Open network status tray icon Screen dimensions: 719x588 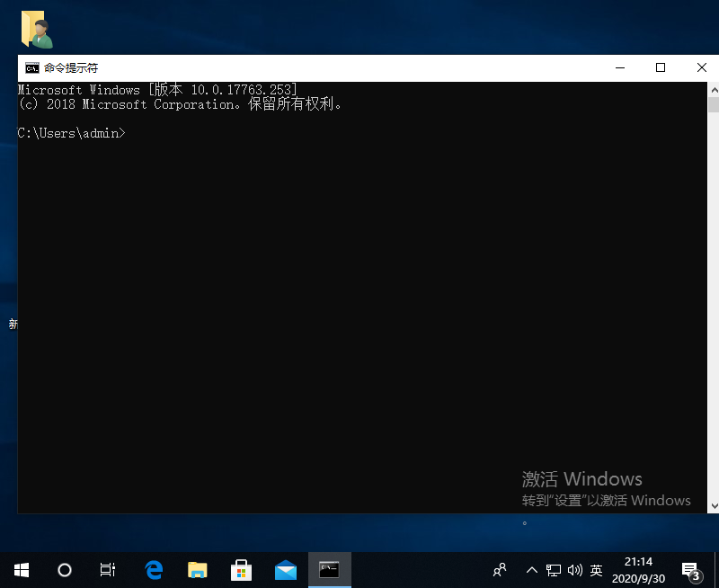pos(554,570)
